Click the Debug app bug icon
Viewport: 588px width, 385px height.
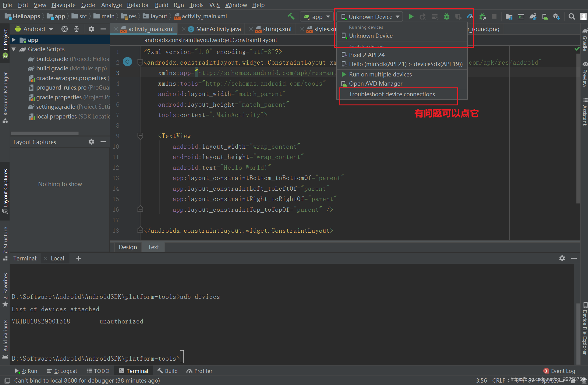(x=446, y=17)
